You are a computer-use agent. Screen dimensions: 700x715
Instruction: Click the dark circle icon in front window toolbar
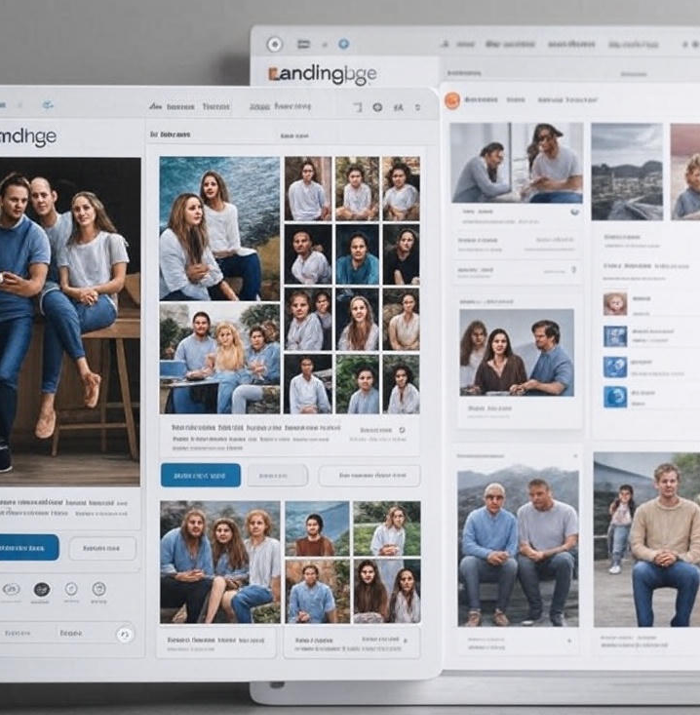point(377,107)
